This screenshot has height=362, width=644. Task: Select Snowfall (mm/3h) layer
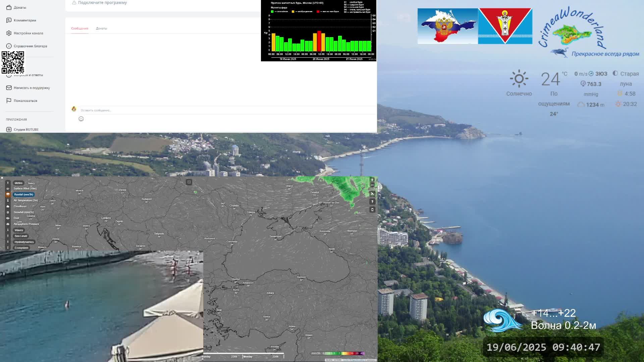(x=24, y=212)
